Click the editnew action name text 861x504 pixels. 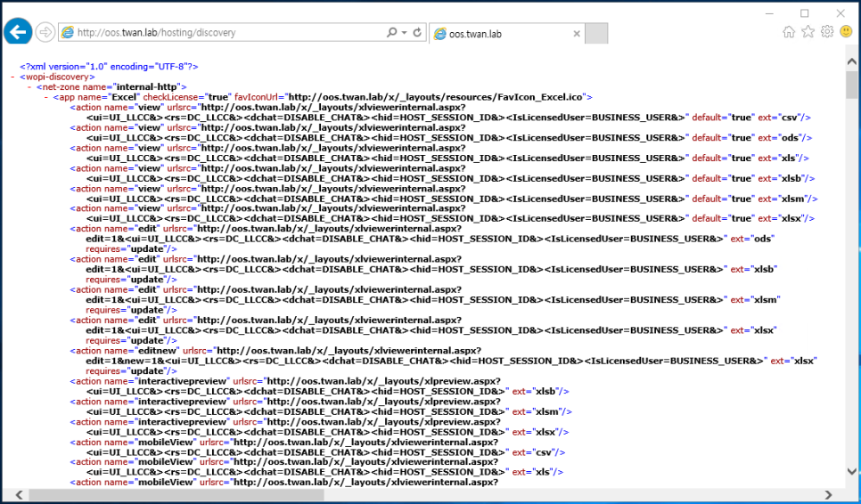coord(157,351)
